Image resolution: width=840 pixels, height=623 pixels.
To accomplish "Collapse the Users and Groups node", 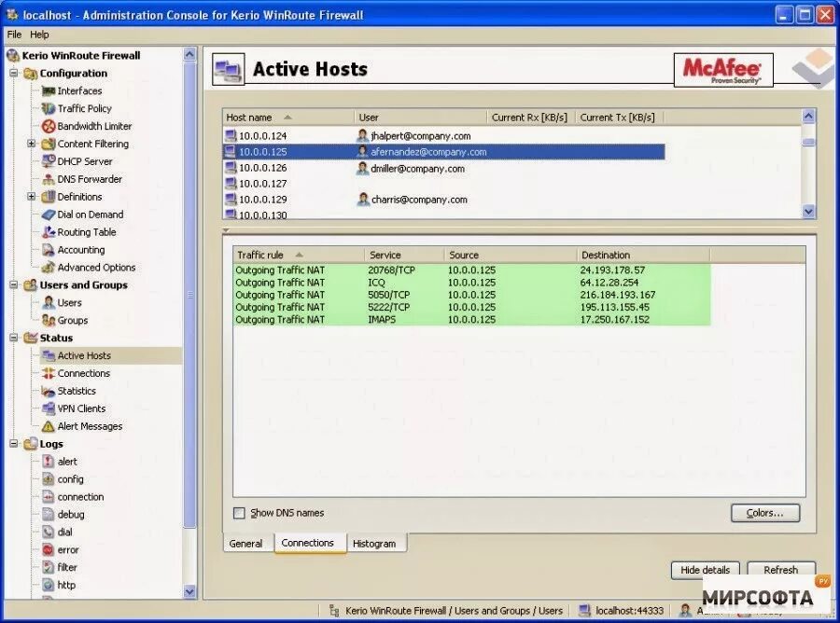I will (x=14, y=284).
